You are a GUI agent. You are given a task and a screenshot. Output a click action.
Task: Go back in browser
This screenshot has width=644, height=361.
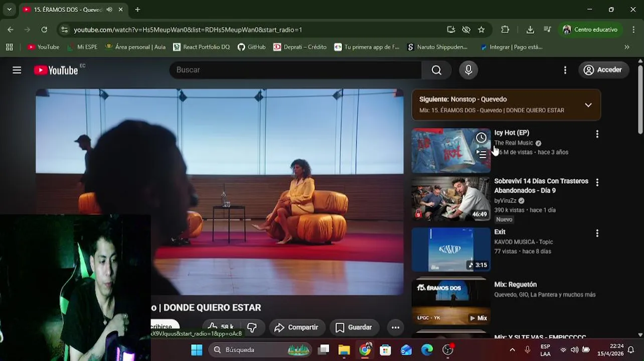pos(11,30)
